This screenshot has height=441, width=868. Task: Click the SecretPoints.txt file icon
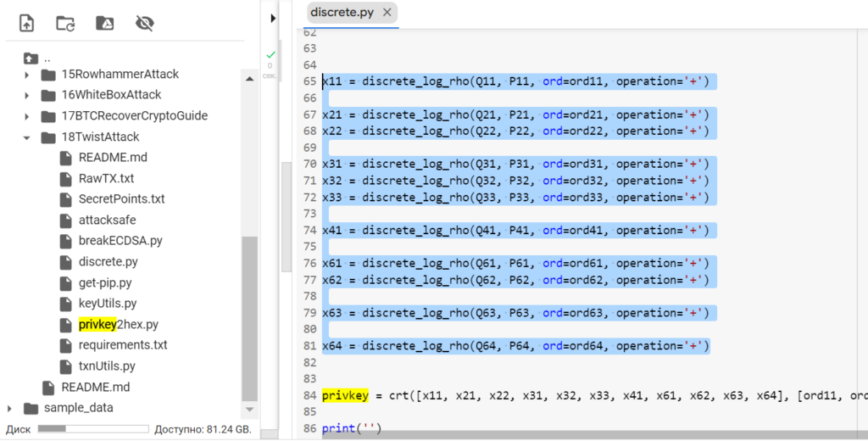[x=65, y=199]
